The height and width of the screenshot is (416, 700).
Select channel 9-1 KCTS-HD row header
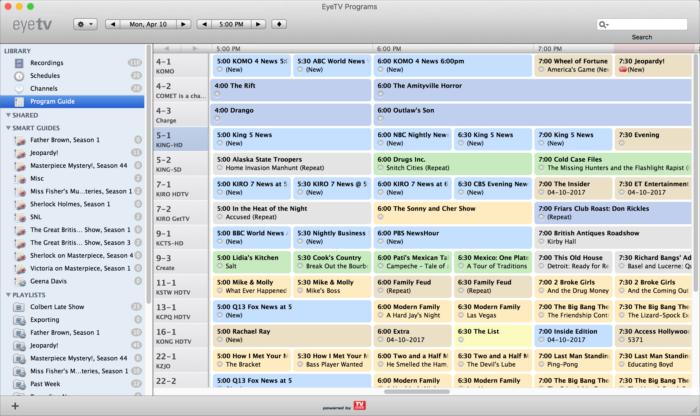coord(181,237)
